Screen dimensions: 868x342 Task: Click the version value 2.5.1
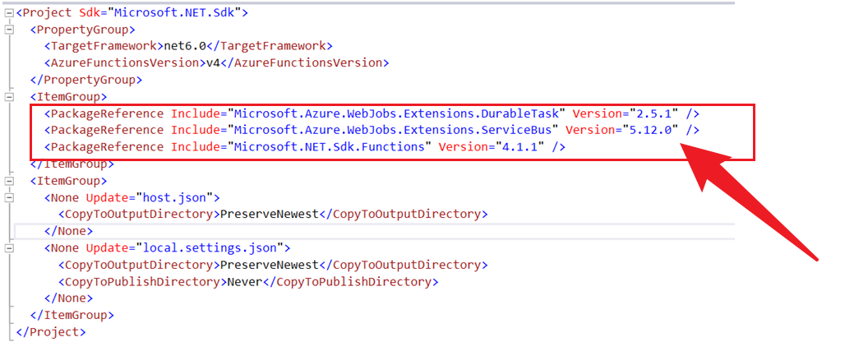658,113
